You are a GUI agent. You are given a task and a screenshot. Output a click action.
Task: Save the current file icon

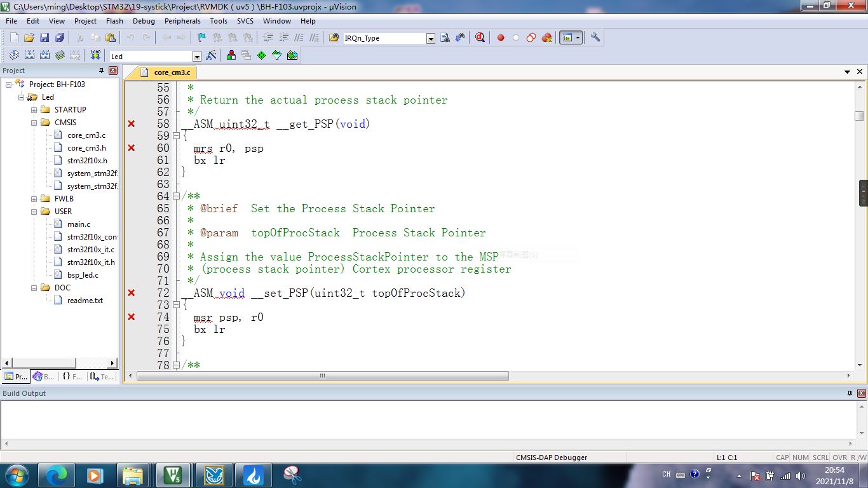pos(44,37)
